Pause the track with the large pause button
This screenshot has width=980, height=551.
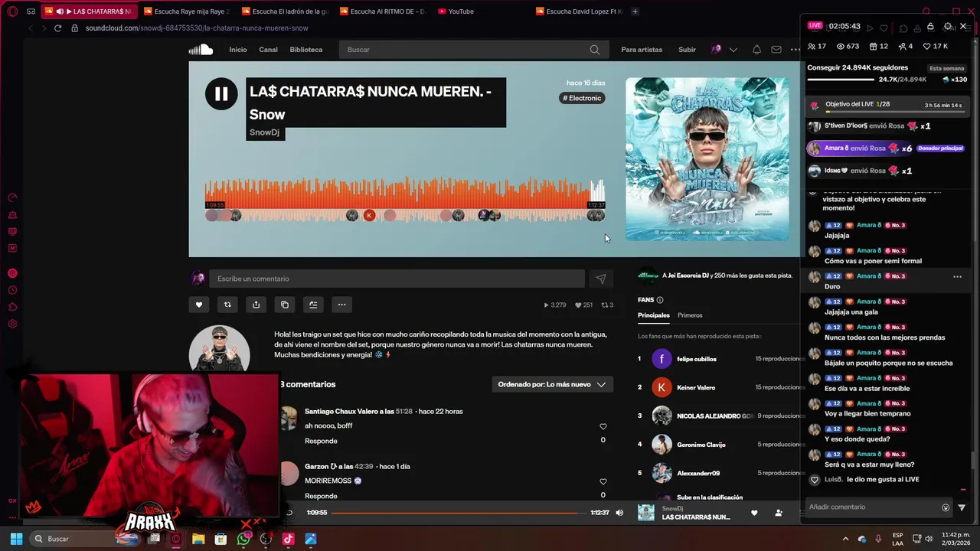click(x=221, y=94)
